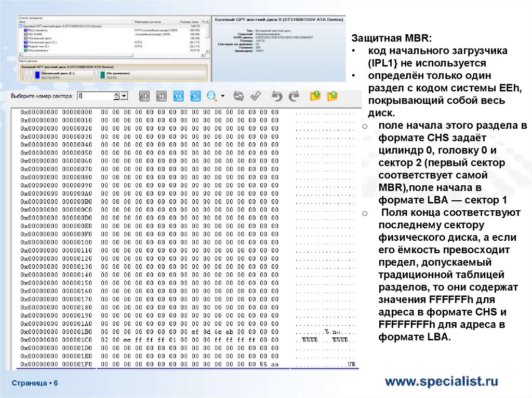
Task: Click byte "6e" in row 000001B0
Action: point(218,332)
